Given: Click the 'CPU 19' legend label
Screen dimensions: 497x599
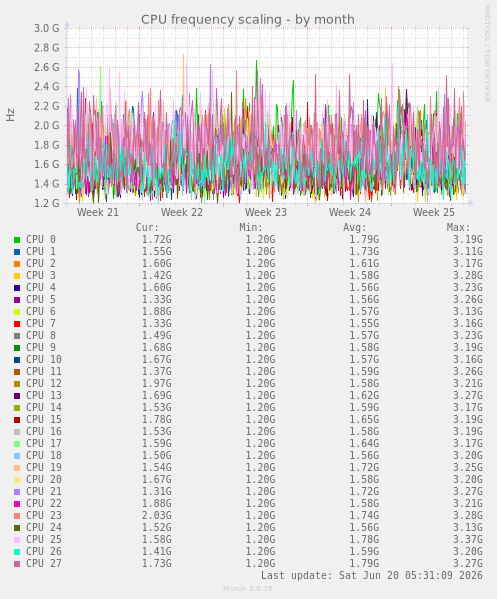Looking at the screenshot, I should 44,468.
